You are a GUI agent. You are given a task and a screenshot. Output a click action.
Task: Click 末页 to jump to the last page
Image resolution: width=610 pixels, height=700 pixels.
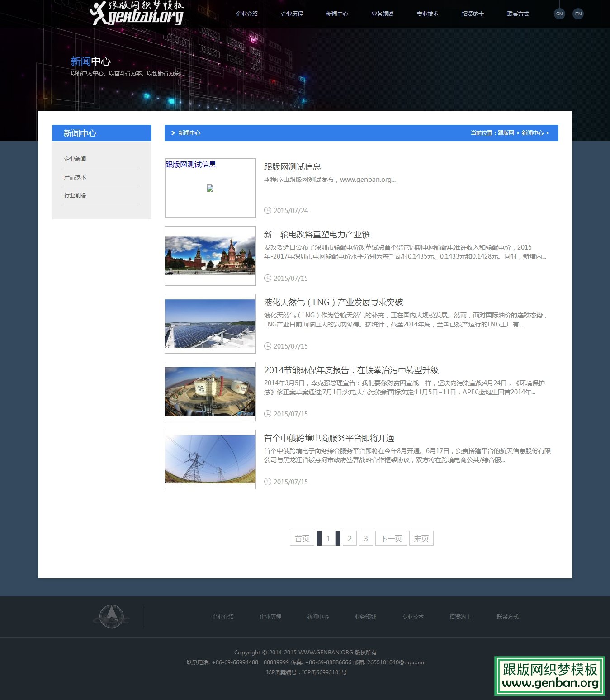click(x=421, y=538)
